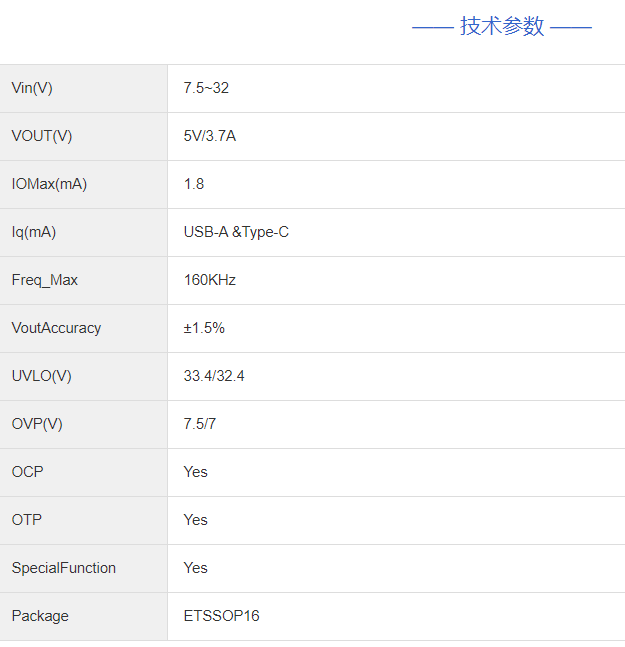625x647 pixels.
Task: Click the Vin(V) parameter label
Action: [32, 88]
